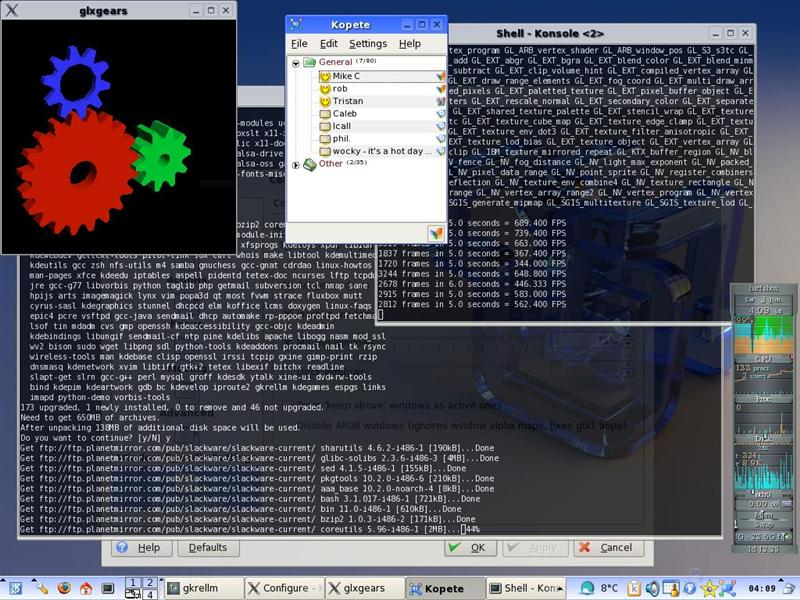This screenshot has width=800, height=600.
Task: Click Mike C's MSN protocol icon
Action: pos(441,76)
